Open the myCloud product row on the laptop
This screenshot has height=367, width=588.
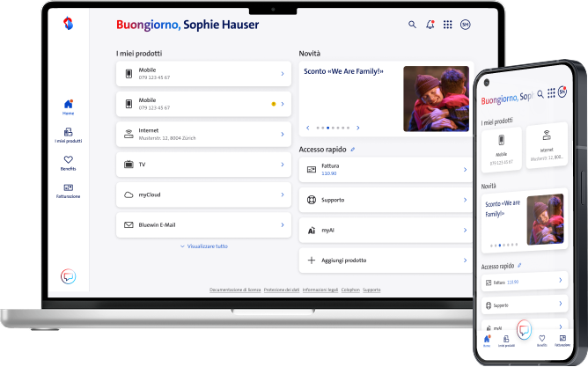pyautogui.click(x=203, y=195)
